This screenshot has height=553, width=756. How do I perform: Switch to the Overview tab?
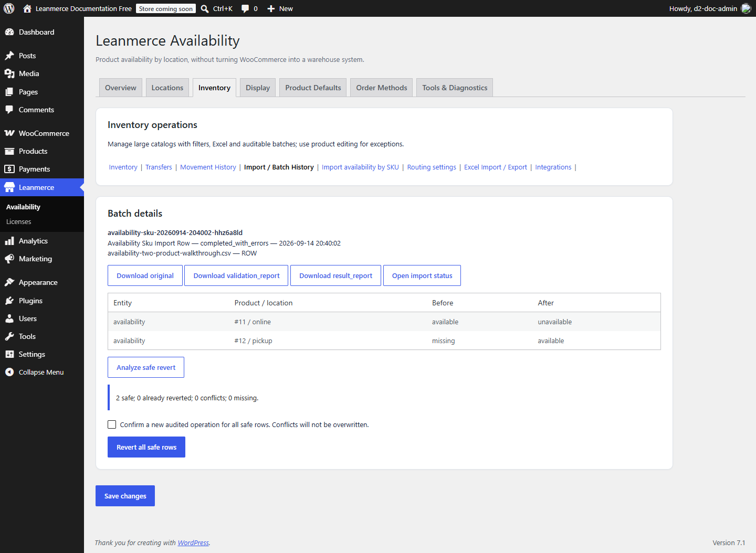pyautogui.click(x=121, y=88)
